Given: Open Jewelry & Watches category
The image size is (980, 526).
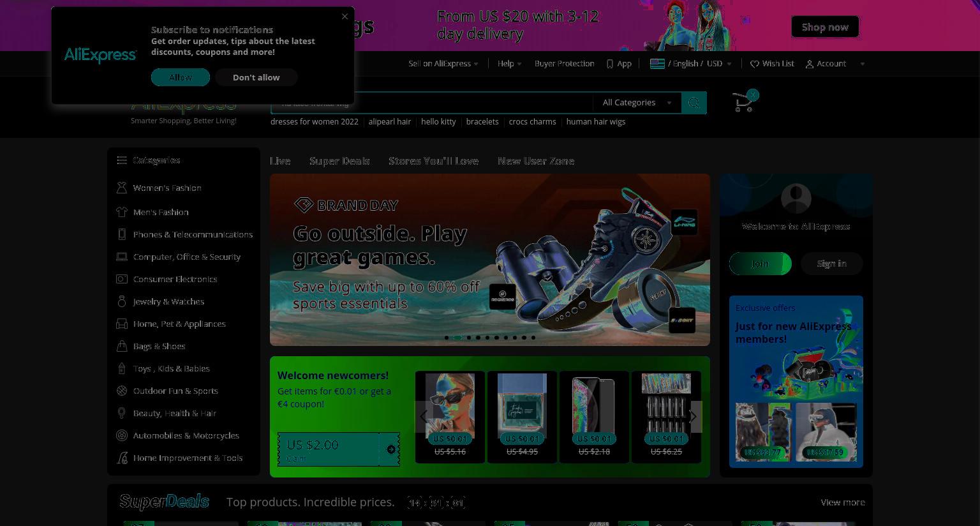Looking at the screenshot, I should pyautogui.click(x=168, y=301).
